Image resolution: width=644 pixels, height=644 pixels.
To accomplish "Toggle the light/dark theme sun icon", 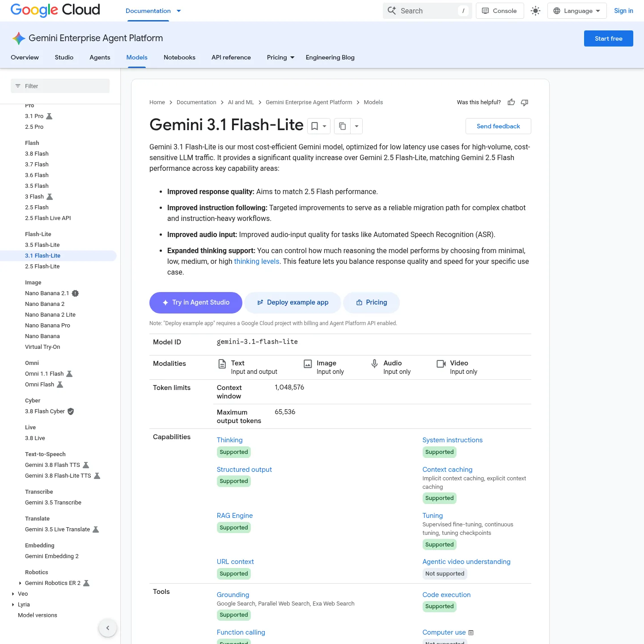I will [x=535, y=11].
